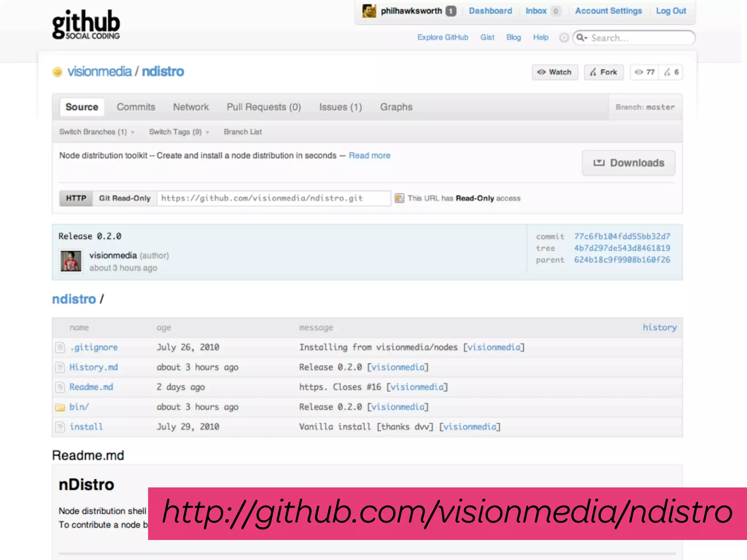Select the HTTP clone URL option
747x560 pixels.
tap(76, 198)
